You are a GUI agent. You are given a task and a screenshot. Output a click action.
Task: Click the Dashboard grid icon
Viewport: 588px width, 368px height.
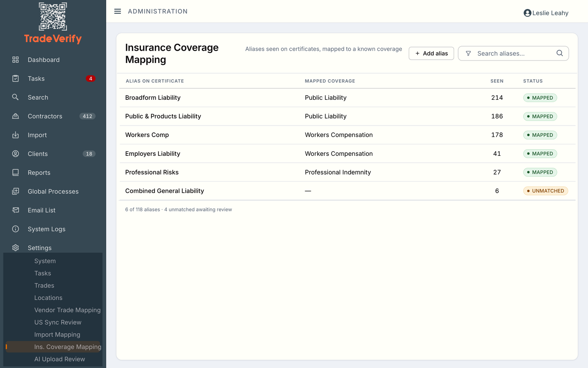pyautogui.click(x=16, y=60)
